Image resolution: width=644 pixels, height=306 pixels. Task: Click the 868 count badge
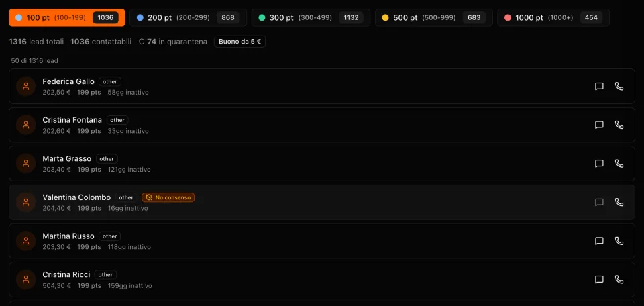228,17
